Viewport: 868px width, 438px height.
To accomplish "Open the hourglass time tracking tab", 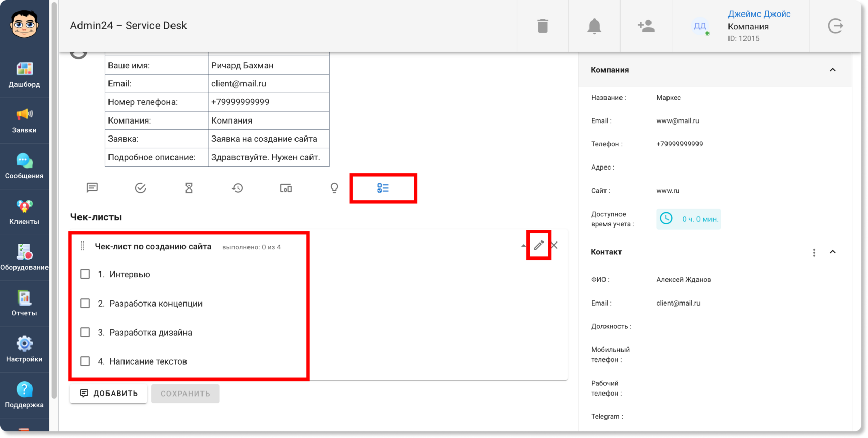I will [x=189, y=188].
